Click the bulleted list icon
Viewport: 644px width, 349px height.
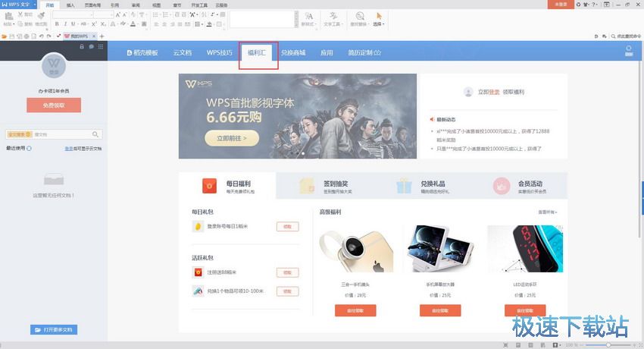(x=156, y=15)
